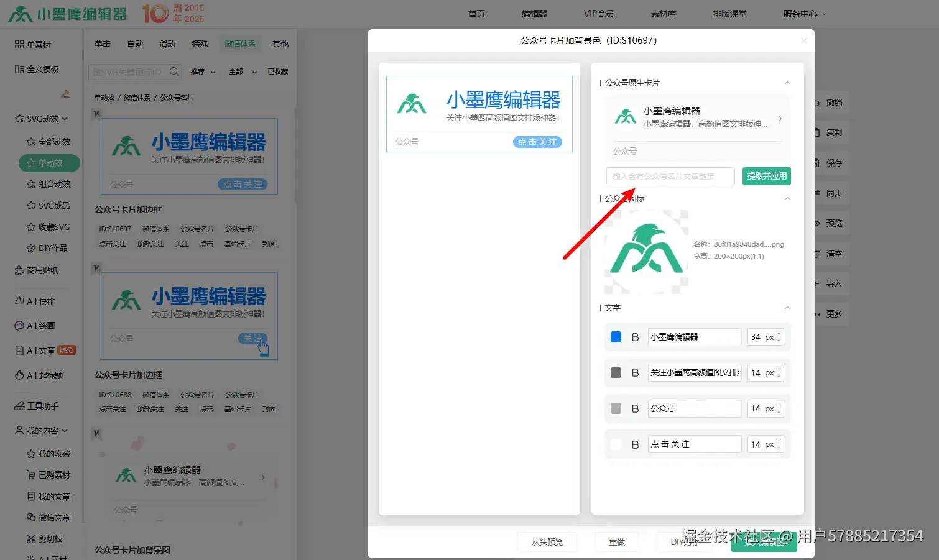
Task: Open Ai起标题 tool
Action: point(39,375)
